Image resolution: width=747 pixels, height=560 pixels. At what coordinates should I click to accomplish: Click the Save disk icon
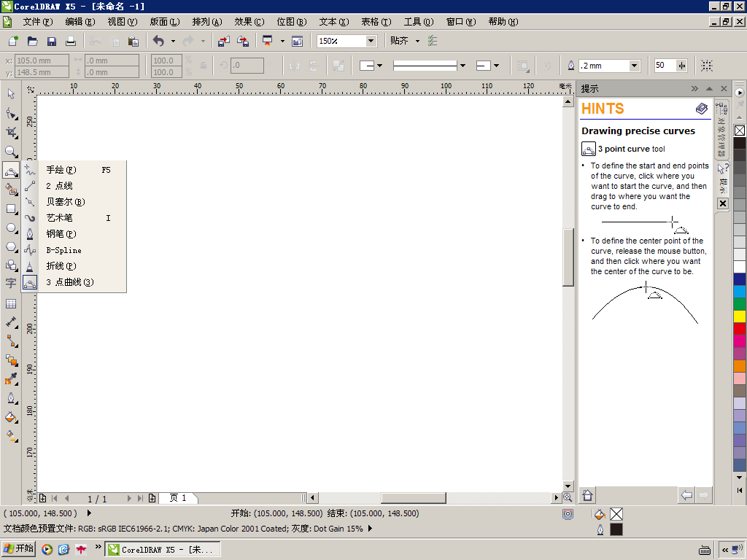52,41
